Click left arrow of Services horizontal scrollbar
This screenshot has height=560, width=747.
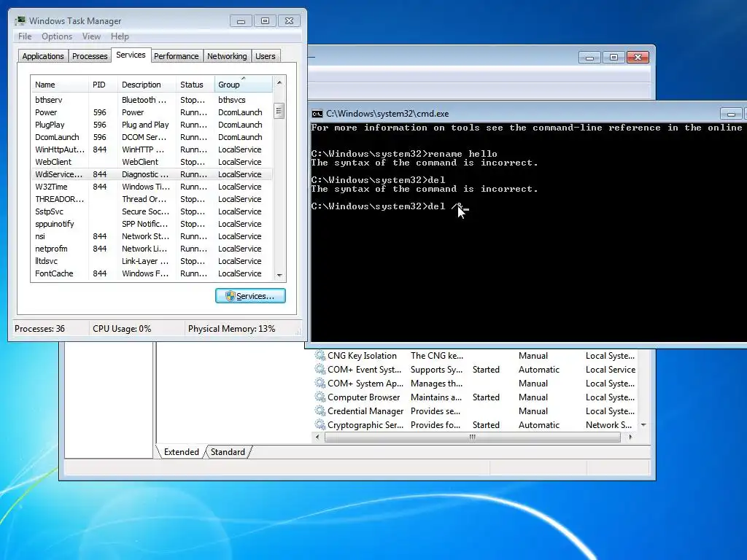point(318,437)
